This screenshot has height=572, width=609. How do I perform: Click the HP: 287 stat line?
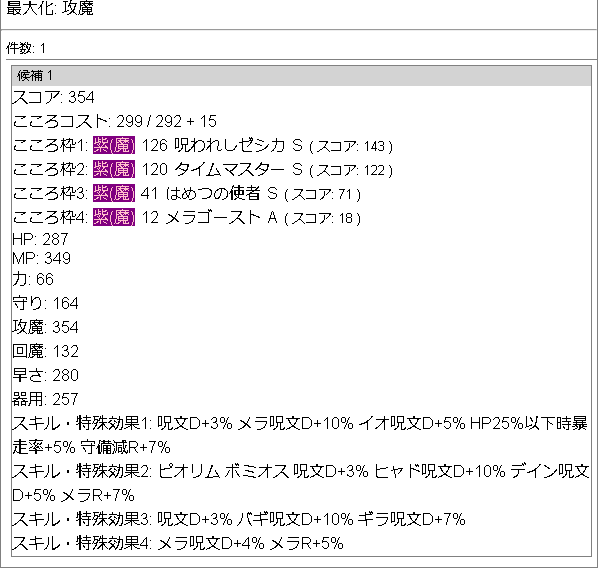click(40, 239)
